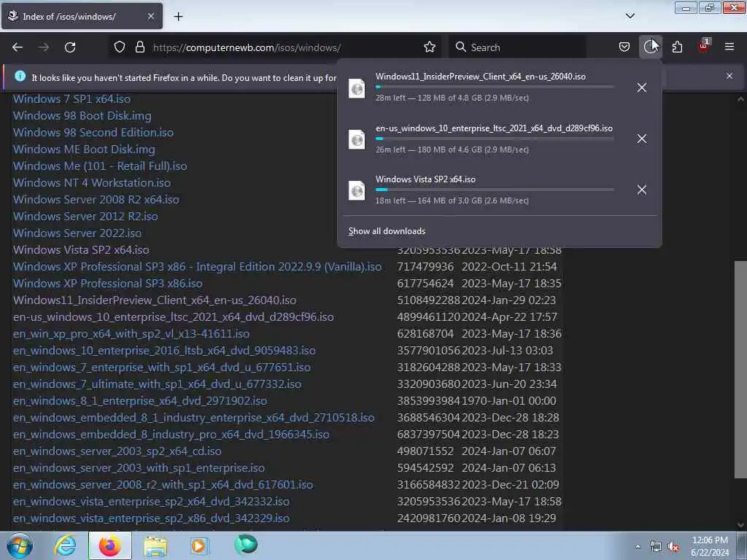The width and height of the screenshot is (747, 560).
Task: Click the windows_10_enterprise_ltsc download file icon
Action: tap(356, 139)
